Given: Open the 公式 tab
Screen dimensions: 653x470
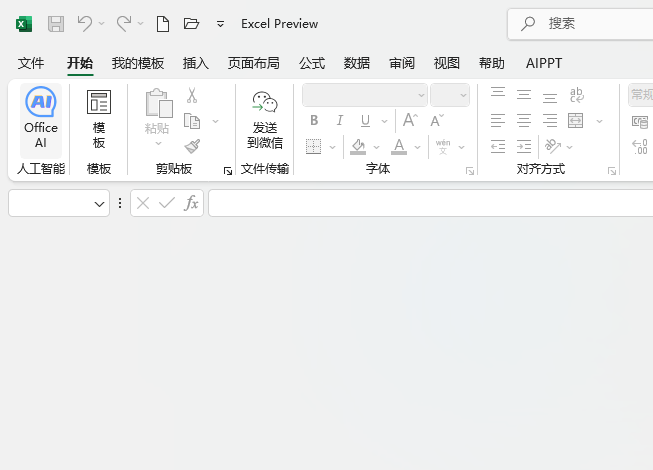Looking at the screenshot, I should click(312, 63).
